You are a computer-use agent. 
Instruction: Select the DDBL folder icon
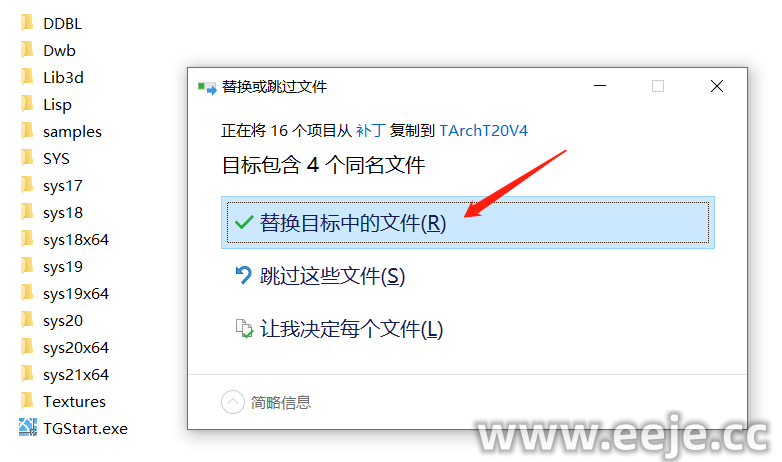pyautogui.click(x=27, y=23)
